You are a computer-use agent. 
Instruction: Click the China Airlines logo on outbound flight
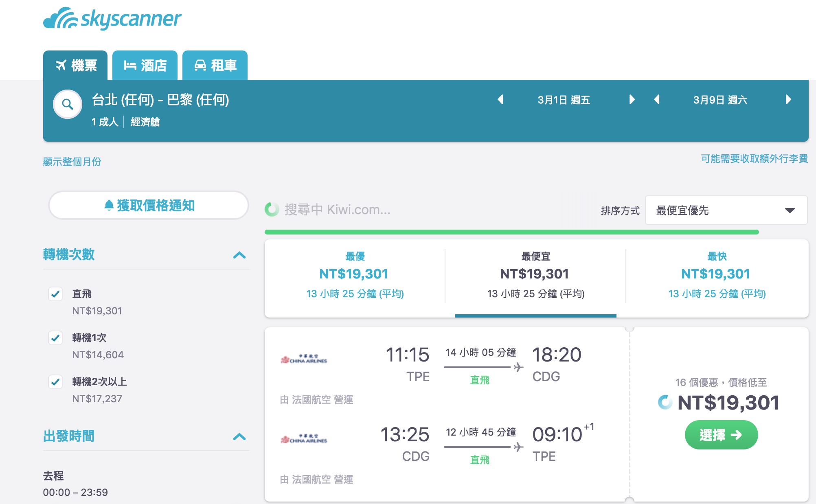(x=304, y=359)
